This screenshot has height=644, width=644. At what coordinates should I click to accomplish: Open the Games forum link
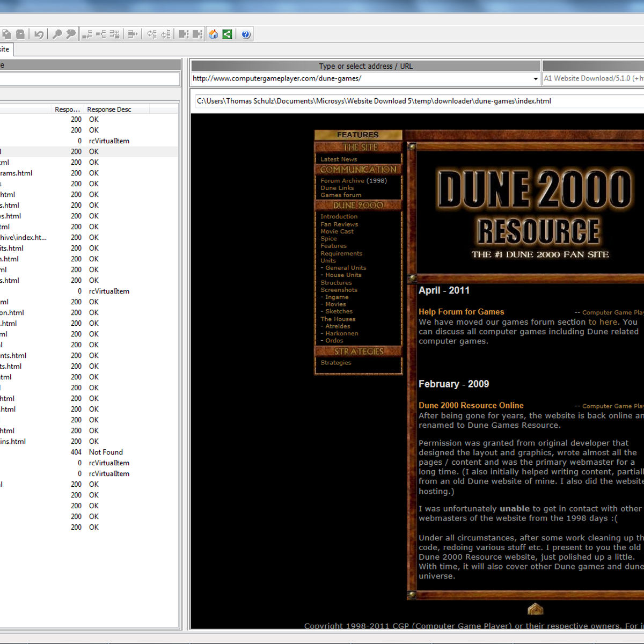341,195
